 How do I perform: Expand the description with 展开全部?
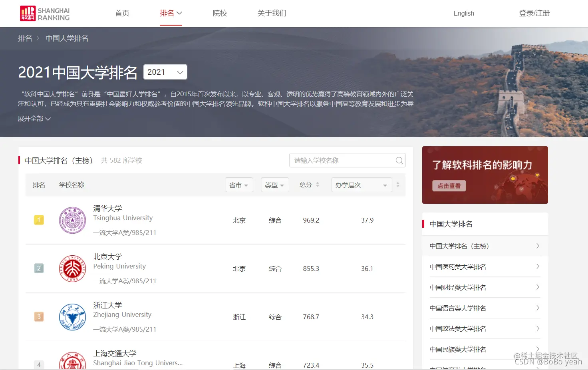34,119
